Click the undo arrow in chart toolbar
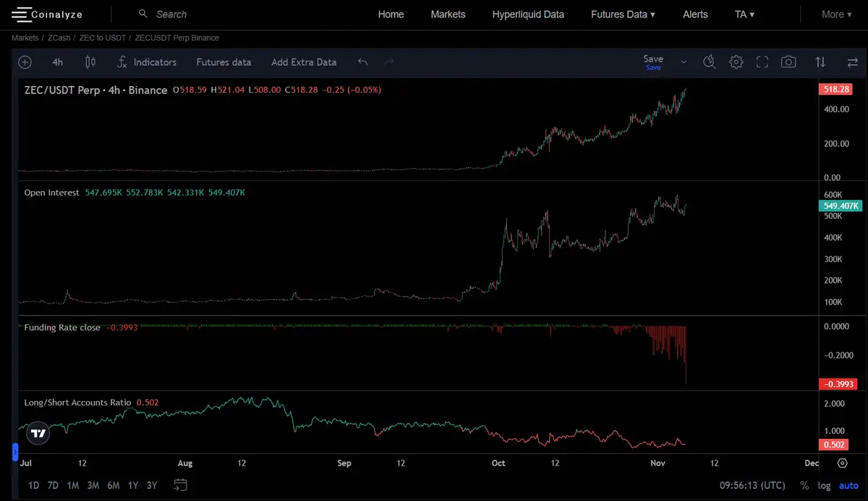 pos(363,62)
